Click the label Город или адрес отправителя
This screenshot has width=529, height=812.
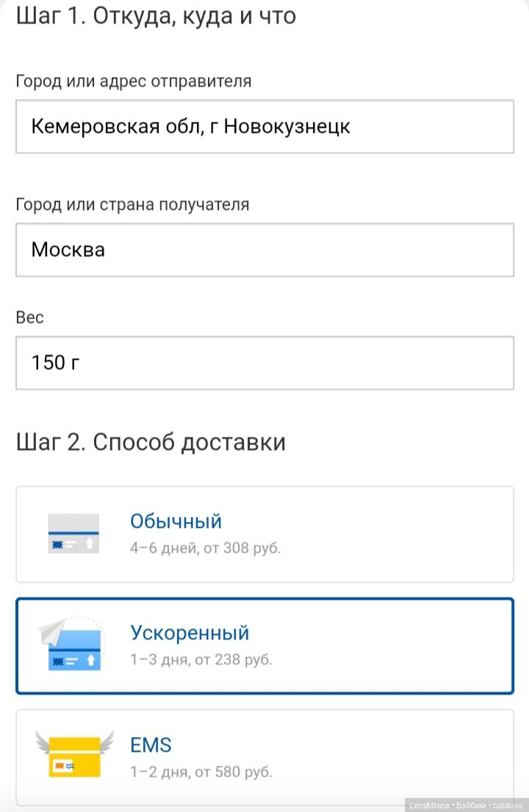(x=134, y=81)
